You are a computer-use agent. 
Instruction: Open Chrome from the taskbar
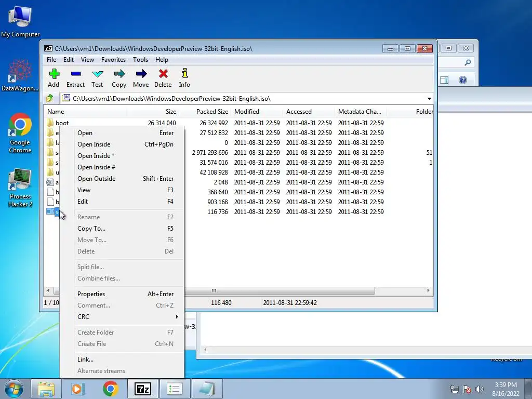(110, 389)
